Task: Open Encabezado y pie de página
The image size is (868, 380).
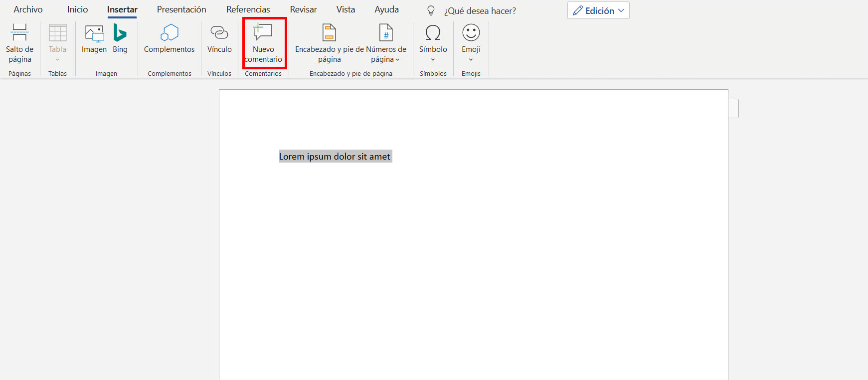Action: click(330, 43)
